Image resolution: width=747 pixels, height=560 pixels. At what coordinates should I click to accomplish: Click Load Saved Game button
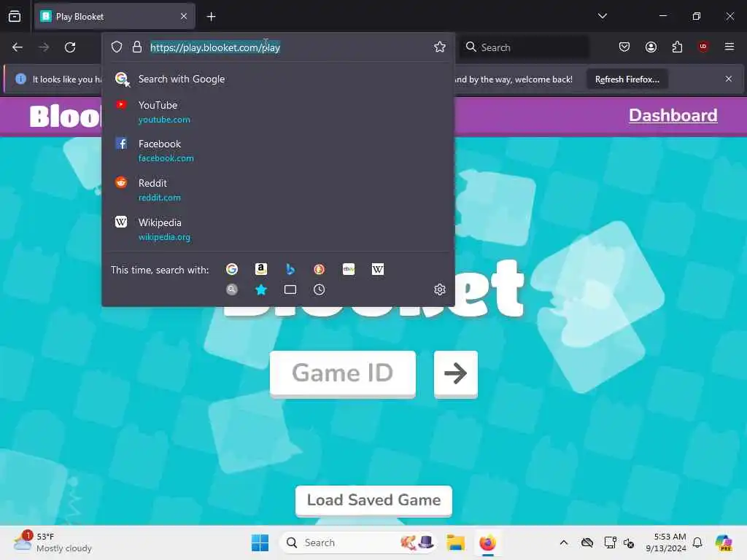[374, 500]
